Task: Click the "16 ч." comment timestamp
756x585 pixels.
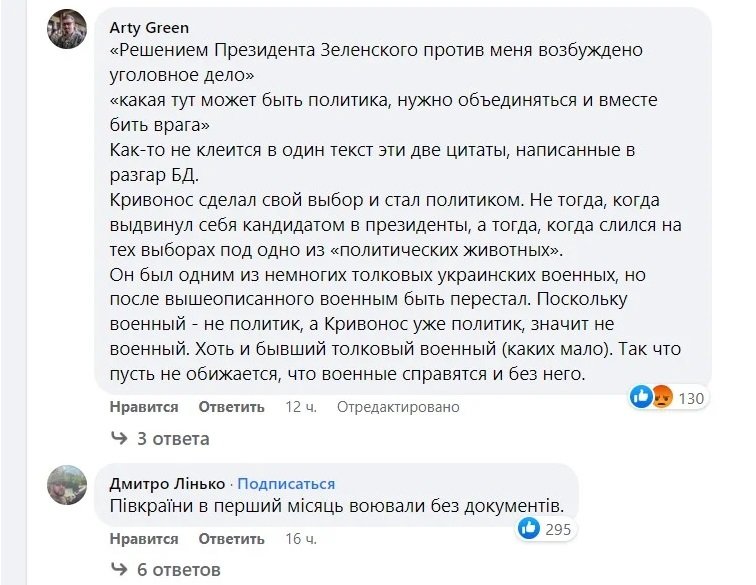Action: [x=300, y=539]
